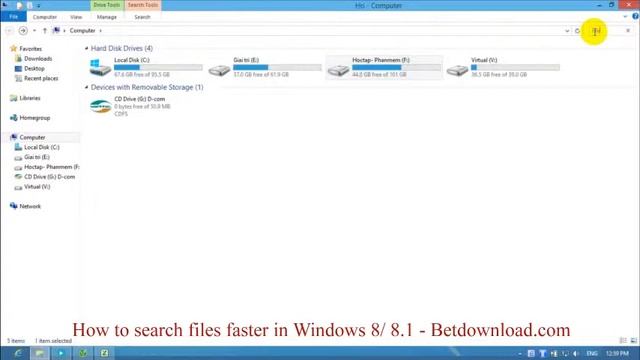
Task: Open Explorer Help question mark
Action: 635,16
